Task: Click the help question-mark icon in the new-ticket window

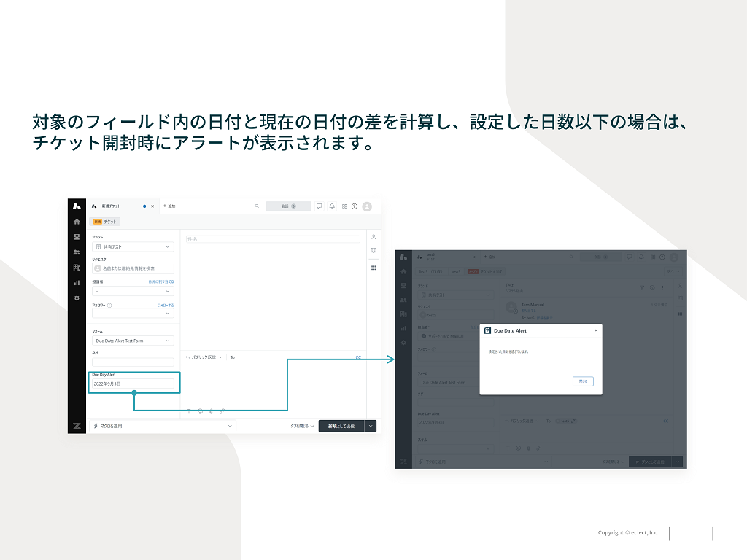Action: point(355,206)
